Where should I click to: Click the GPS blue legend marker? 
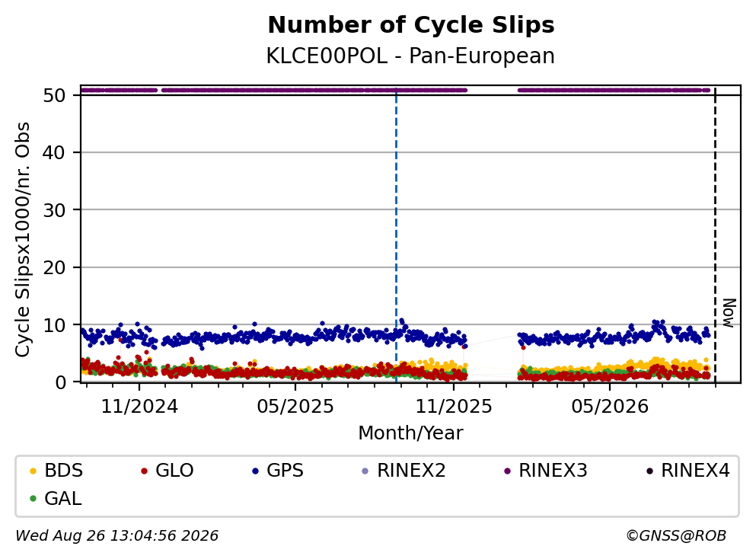tap(256, 471)
